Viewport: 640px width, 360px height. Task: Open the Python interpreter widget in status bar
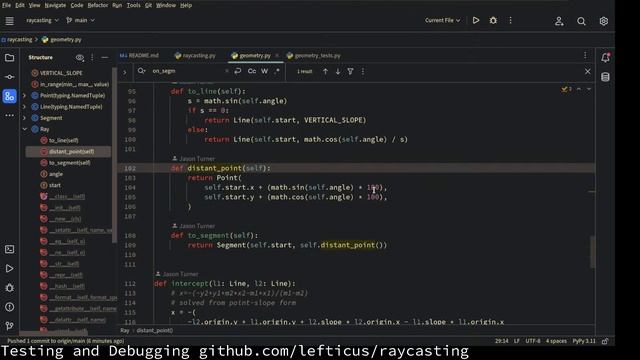(584, 341)
